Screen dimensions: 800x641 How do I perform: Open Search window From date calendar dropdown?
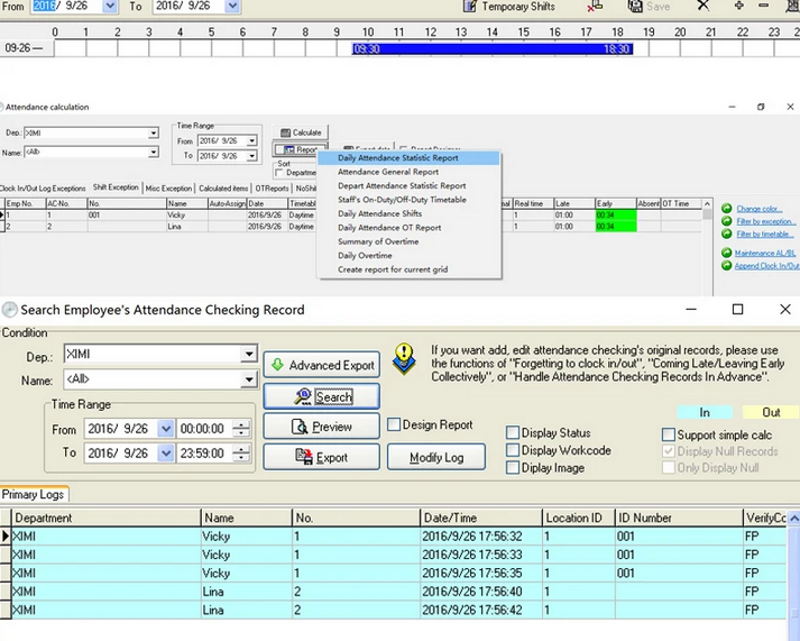(x=166, y=429)
